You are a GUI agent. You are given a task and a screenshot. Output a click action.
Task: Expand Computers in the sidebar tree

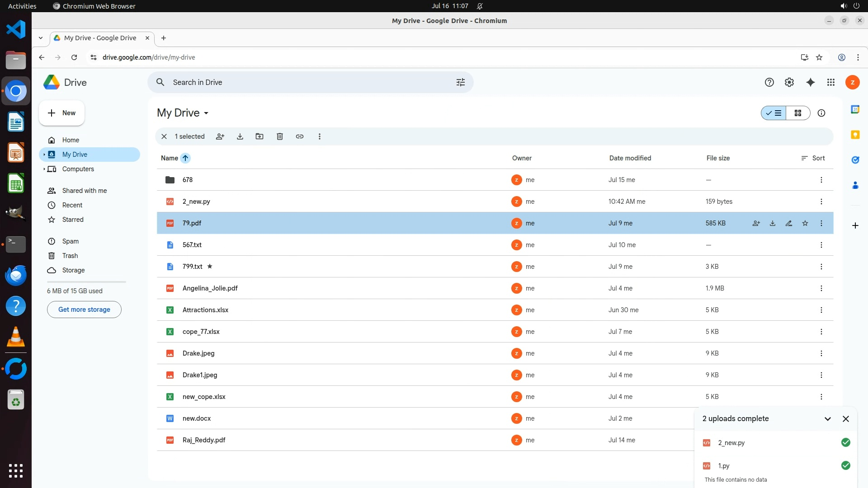44,169
